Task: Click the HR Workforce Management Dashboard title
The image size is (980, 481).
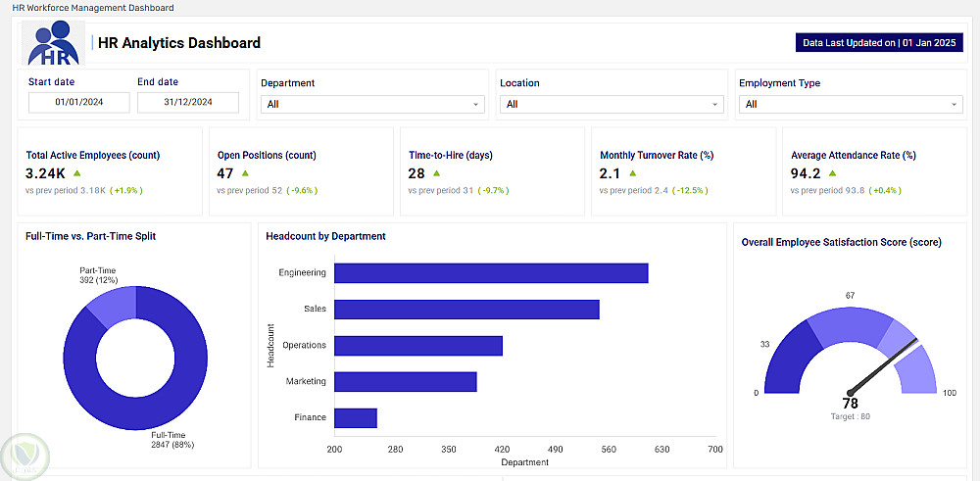Action: pos(93,8)
